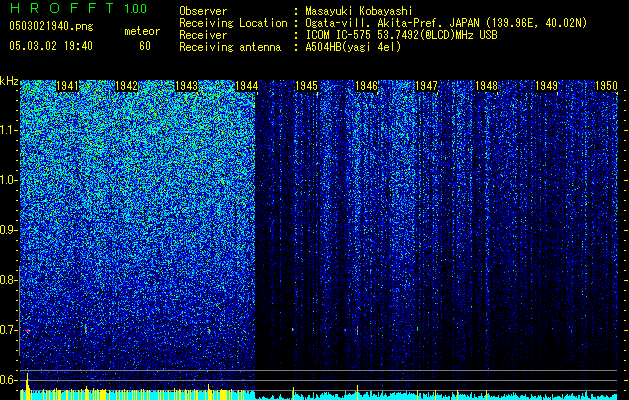Click the date stamp 05.03.02 19:40

pyautogui.click(x=51, y=46)
